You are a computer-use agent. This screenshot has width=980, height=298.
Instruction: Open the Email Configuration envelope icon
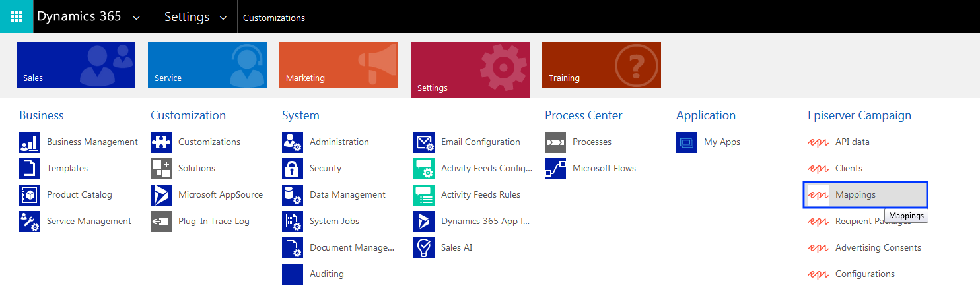[x=424, y=142]
